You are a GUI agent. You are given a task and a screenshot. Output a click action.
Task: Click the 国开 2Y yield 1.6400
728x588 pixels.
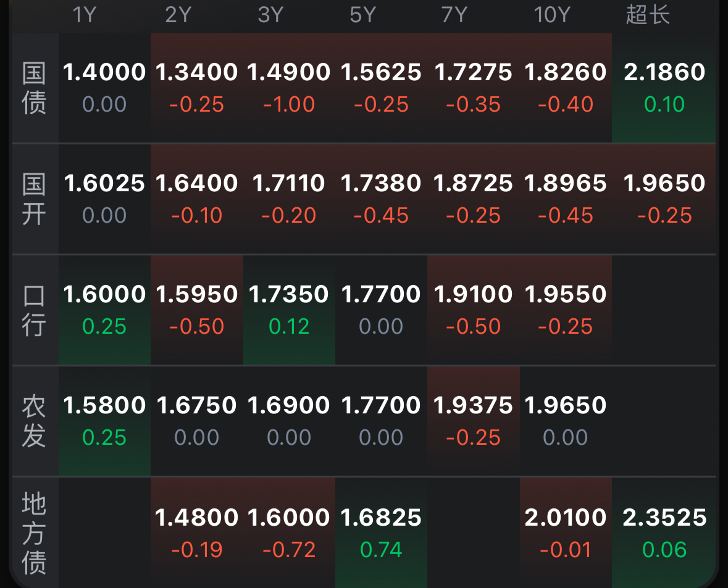tap(197, 198)
